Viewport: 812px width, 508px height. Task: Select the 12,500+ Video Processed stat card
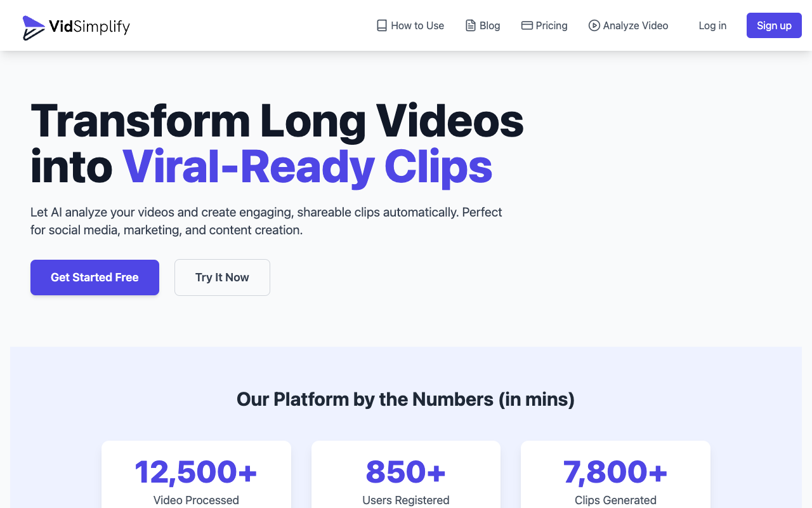[x=196, y=479]
